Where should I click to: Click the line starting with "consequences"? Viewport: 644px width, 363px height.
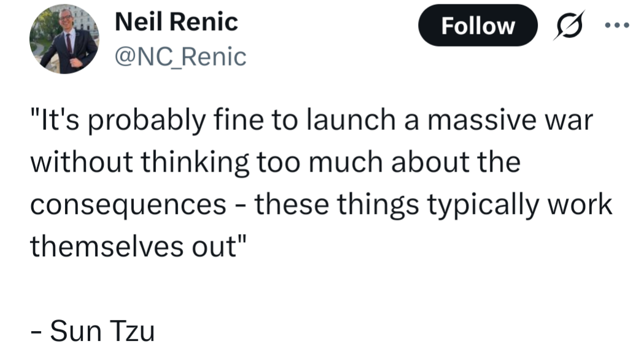click(321, 204)
